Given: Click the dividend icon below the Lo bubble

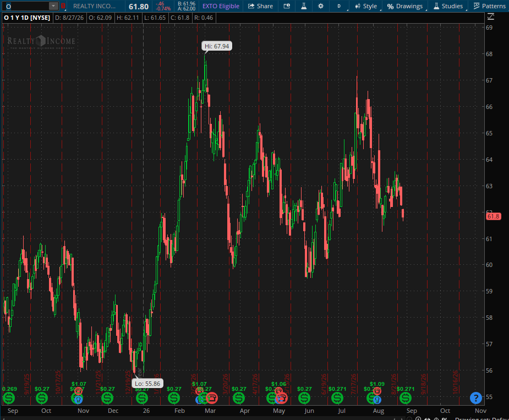Looking at the screenshot, I should [142, 398].
